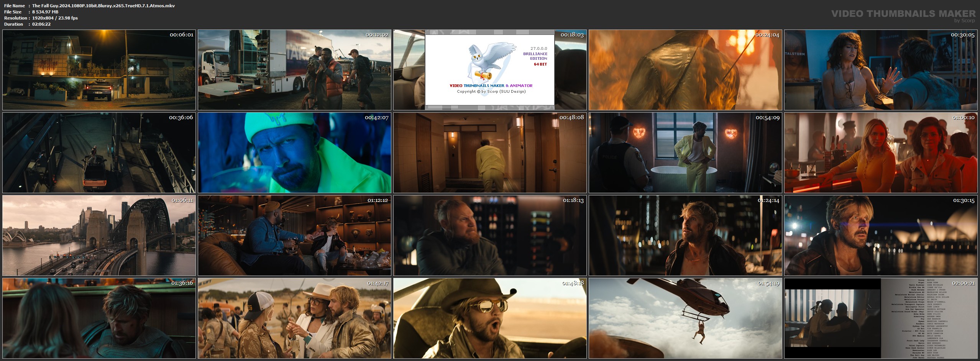Click the fire scene thumbnail at 00:24:04
The image size is (980, 361).
[x=685, y=70]
